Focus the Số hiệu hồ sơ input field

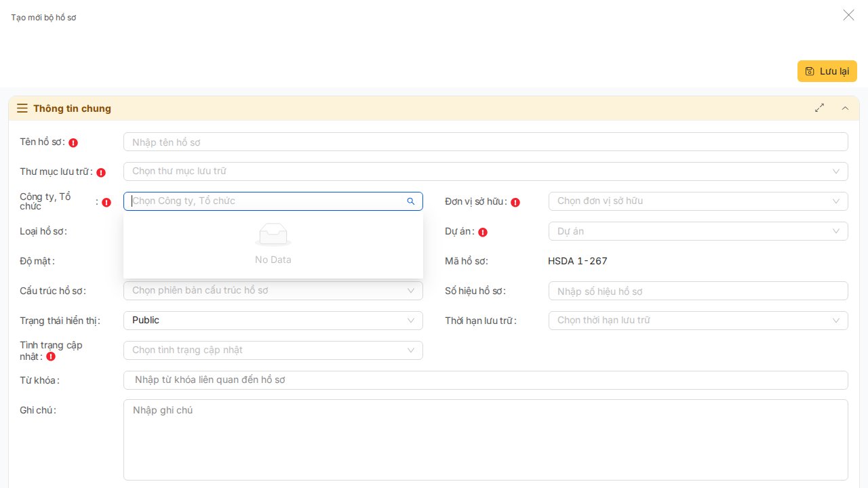coord(698,291)
